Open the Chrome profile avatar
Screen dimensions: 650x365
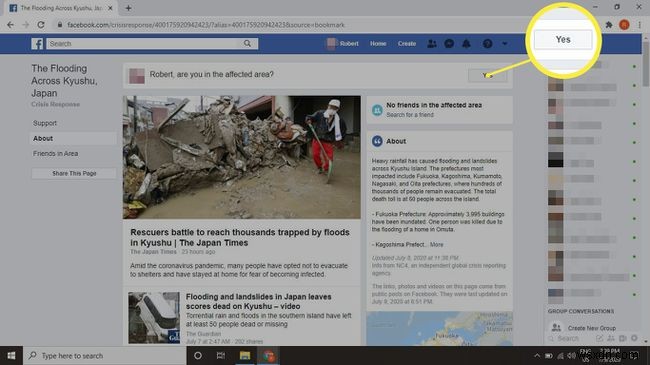tap(624, 25)
